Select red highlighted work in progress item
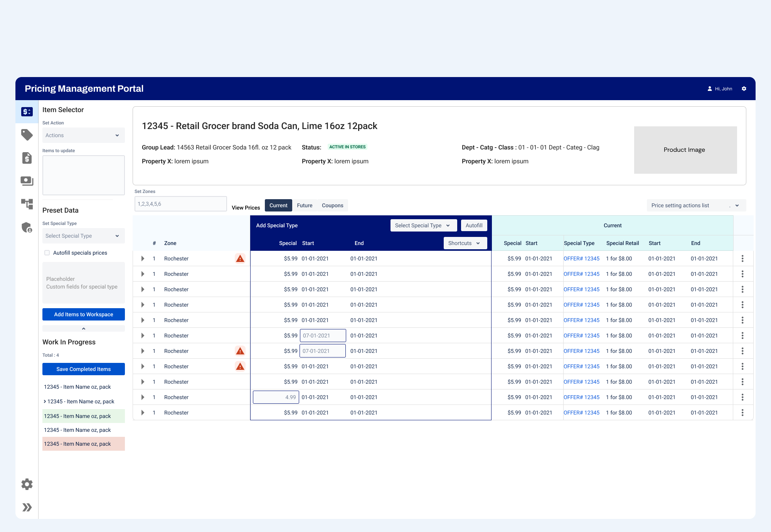Image resolution: width=771 pixels, height=532 pixels. (x=84, y=444)
